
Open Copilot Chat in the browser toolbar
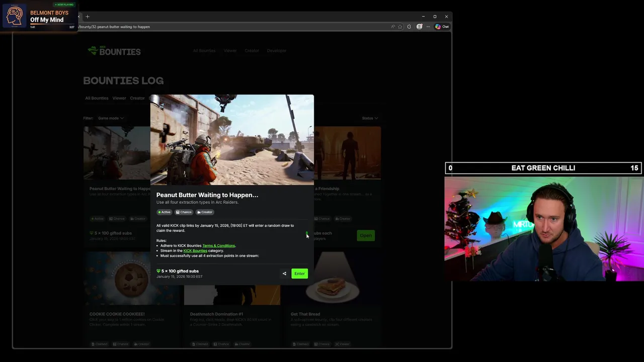442,27
